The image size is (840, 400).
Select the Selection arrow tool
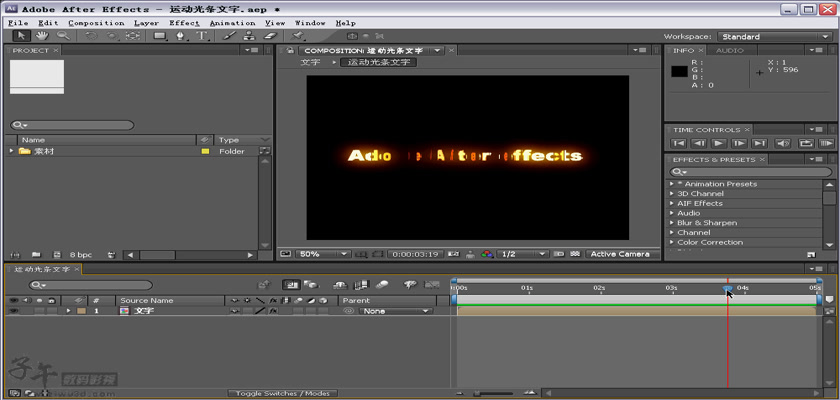click(x=22, y=36)
